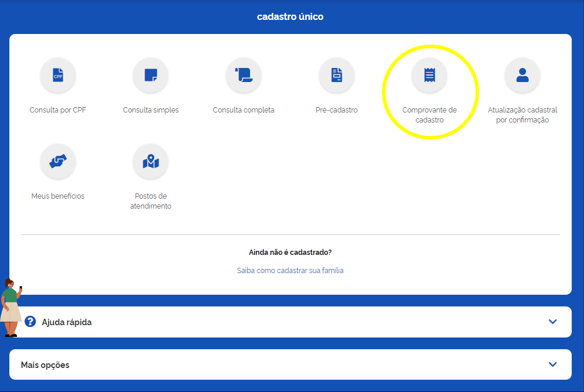The height and width of the screenshot is (392, 584).
Task: Click the cadastro único page heading
Action: (x=290, y=16)
